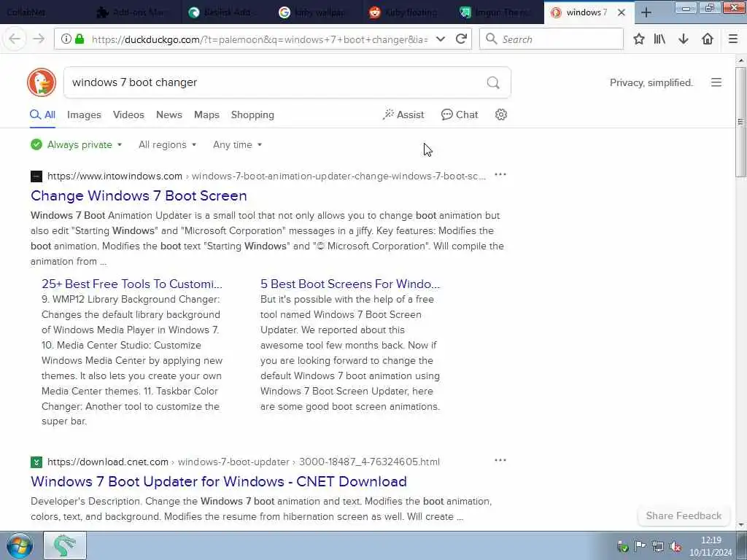Open the three-dot menu for CNET result
This screenshot has height=560, width=747.
coord(500,461)
